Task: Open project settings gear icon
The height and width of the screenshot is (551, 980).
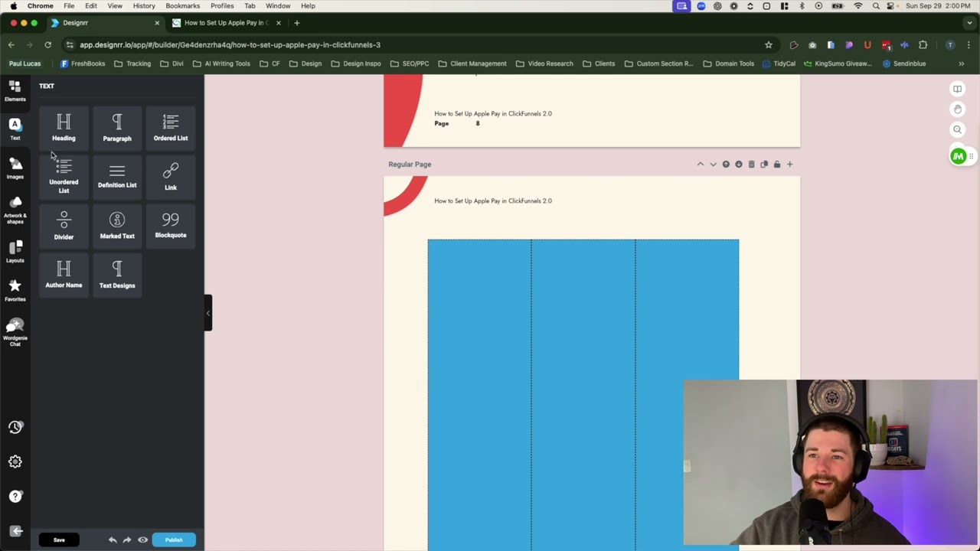Action: pyautogui.click(x=15, y=462)
